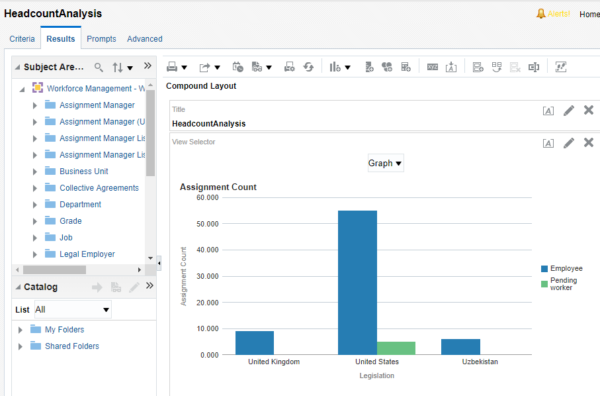Collapse the Workforce Management subject area
The width and height of the screenshot is (600, 396).
pos(23,89)
